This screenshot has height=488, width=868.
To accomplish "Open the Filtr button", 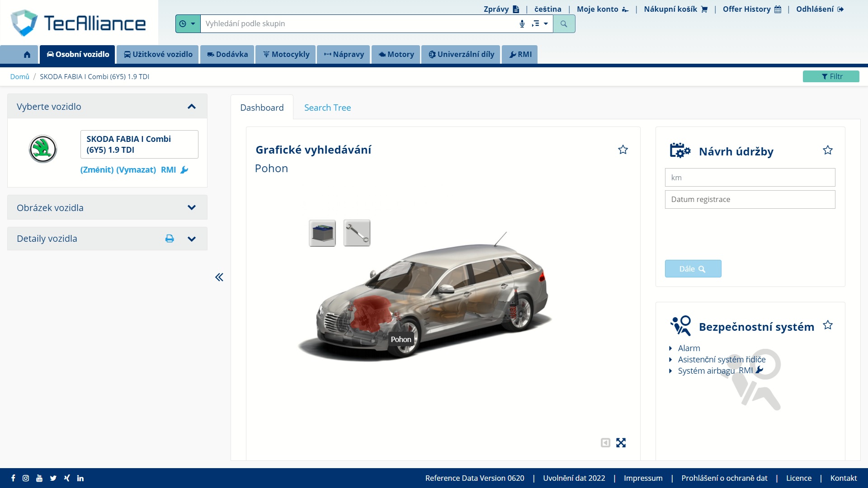I will 831,76.
